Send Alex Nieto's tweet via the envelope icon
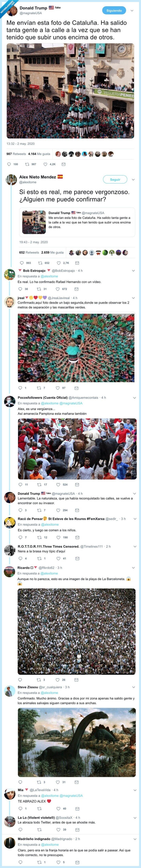This screenshot has width=141, height=868. tap(77, 263)
